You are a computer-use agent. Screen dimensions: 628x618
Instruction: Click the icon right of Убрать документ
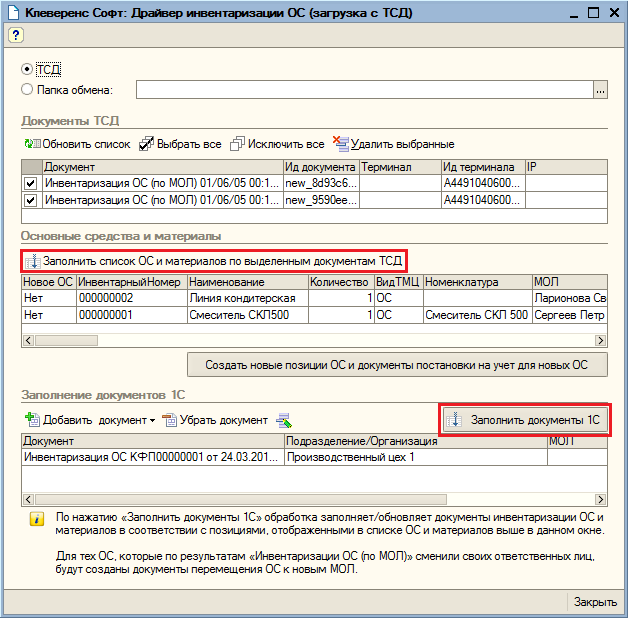pyautogui.click(x=284, y=420)
